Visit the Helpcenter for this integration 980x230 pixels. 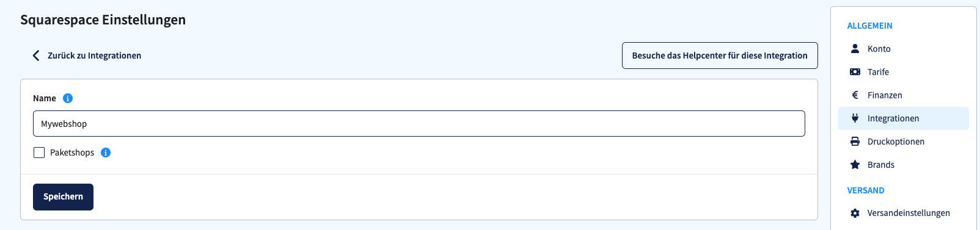(x=720, y=56)
